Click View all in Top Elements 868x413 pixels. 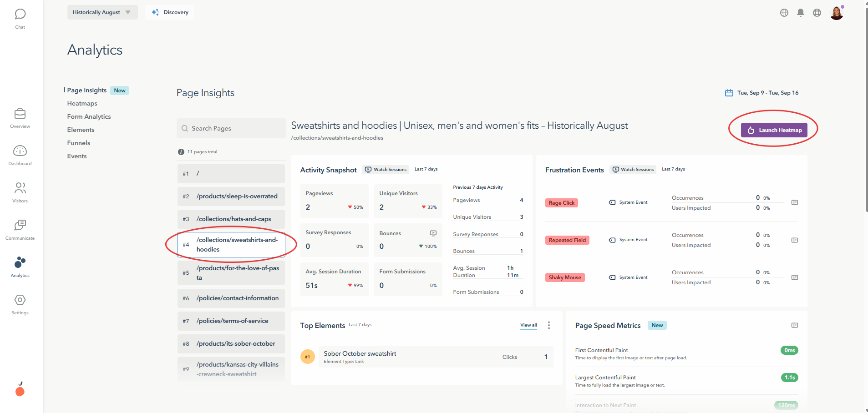tap(528, 325)
